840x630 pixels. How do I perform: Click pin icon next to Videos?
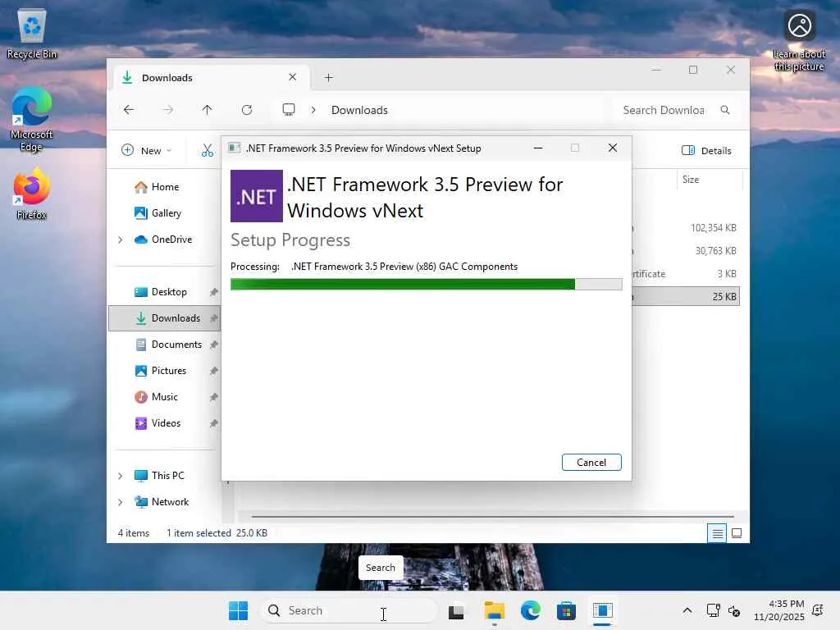point(214,423)
